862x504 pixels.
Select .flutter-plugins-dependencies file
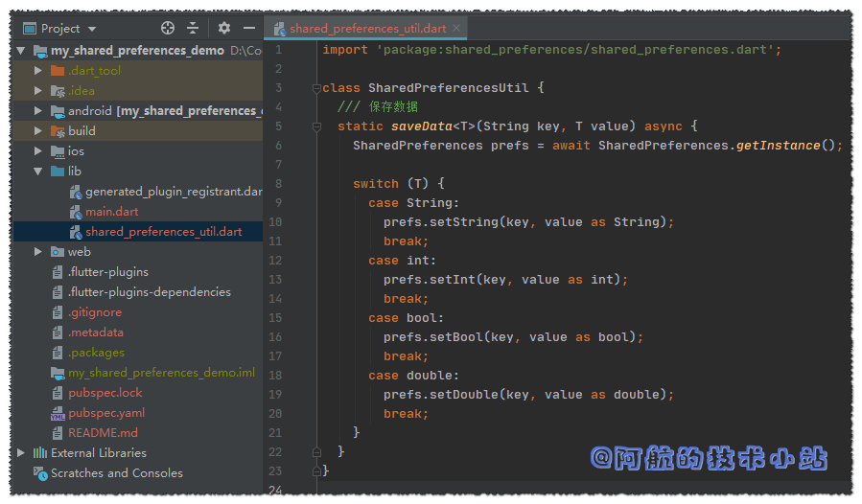(150, 292)
